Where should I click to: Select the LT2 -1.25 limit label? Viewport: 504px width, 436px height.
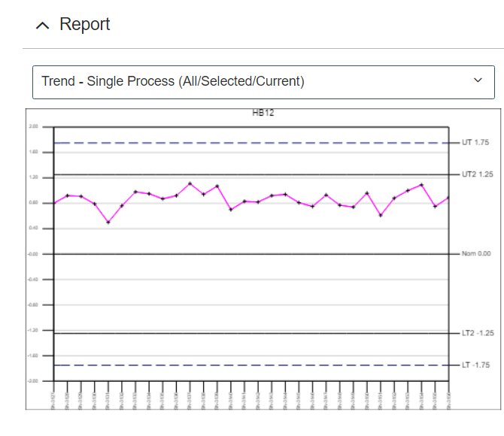(476, 333)
